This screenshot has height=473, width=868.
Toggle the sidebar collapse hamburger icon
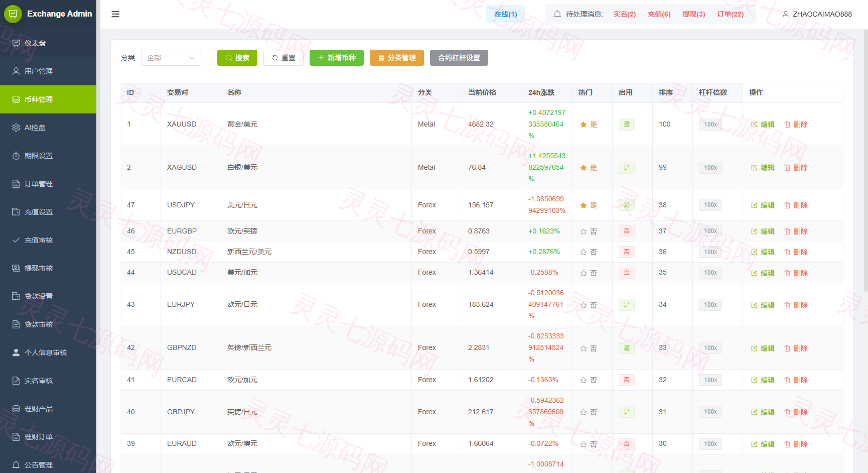tap(115, 14)
